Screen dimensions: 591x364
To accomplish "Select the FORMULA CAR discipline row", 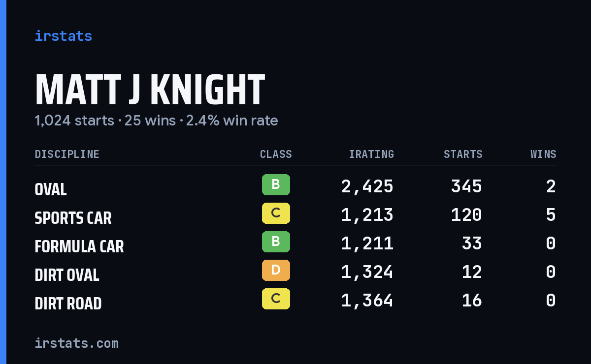I will coord(295,243).
